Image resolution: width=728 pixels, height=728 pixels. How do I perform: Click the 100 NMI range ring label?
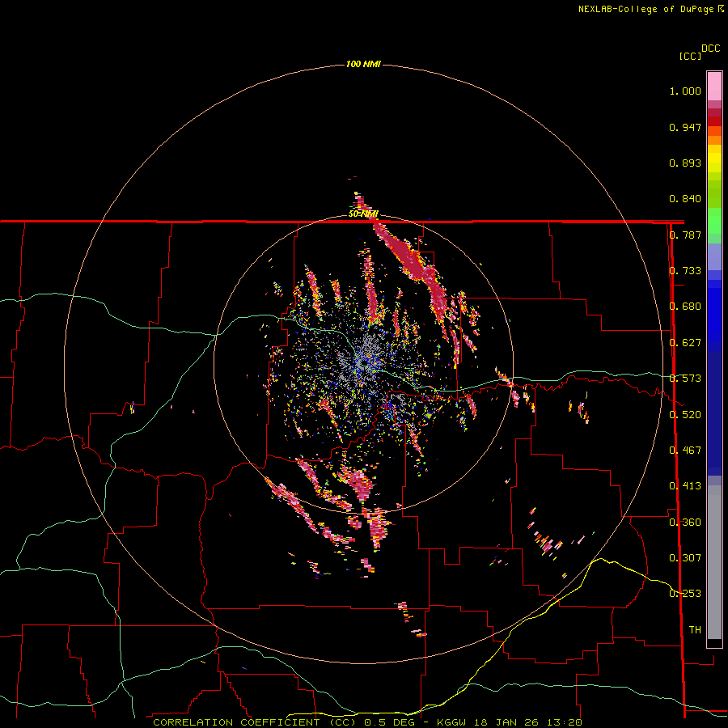(x=363, y=64)
